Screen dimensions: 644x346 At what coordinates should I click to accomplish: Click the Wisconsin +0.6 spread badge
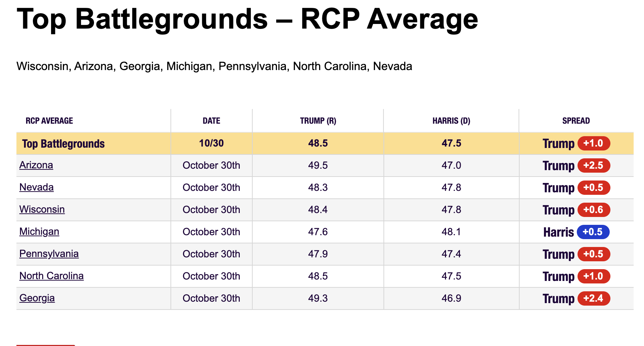pyautogui.click(x=594, y=210)
